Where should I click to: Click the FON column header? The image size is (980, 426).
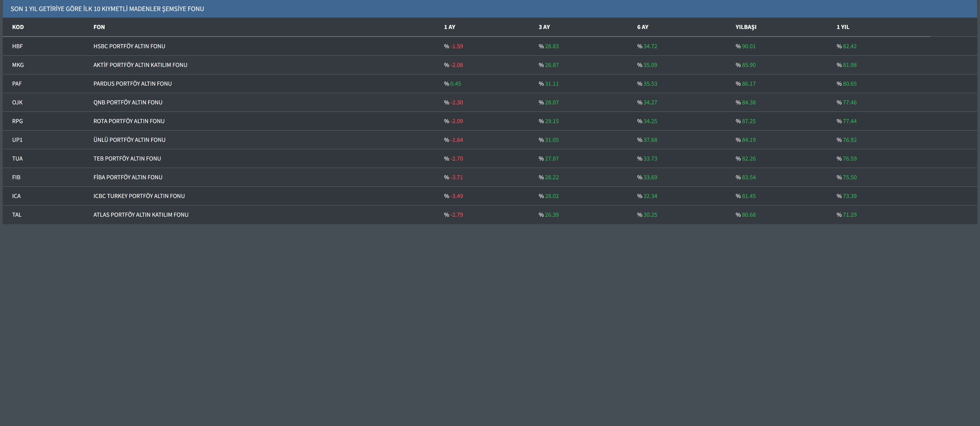(99, 27)
